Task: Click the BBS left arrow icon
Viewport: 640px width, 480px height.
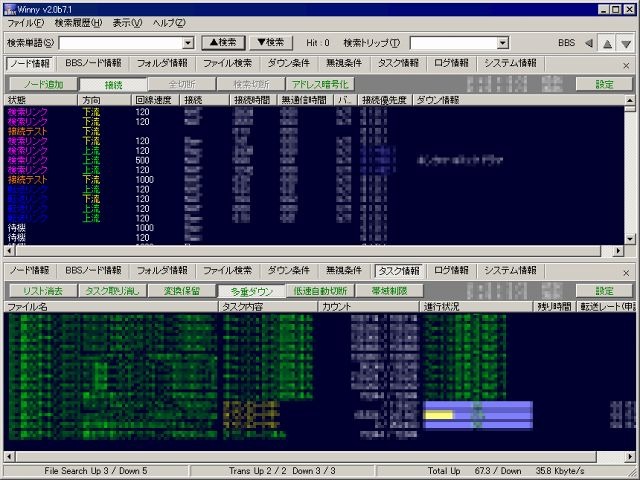Action: point(589,43)
